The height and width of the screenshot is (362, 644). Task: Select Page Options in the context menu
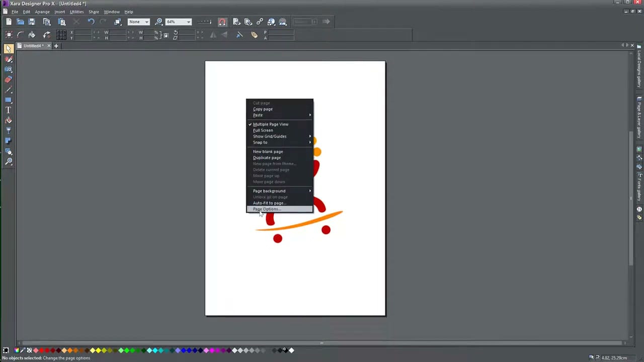pos(267,209)
